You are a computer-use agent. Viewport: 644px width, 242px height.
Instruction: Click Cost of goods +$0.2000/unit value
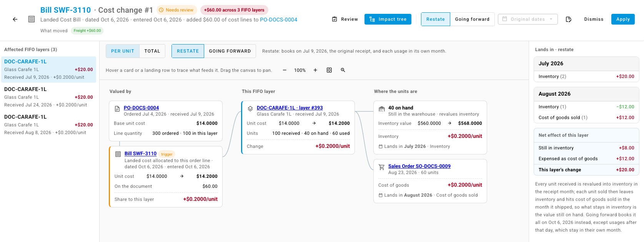(x=465, y=185)
